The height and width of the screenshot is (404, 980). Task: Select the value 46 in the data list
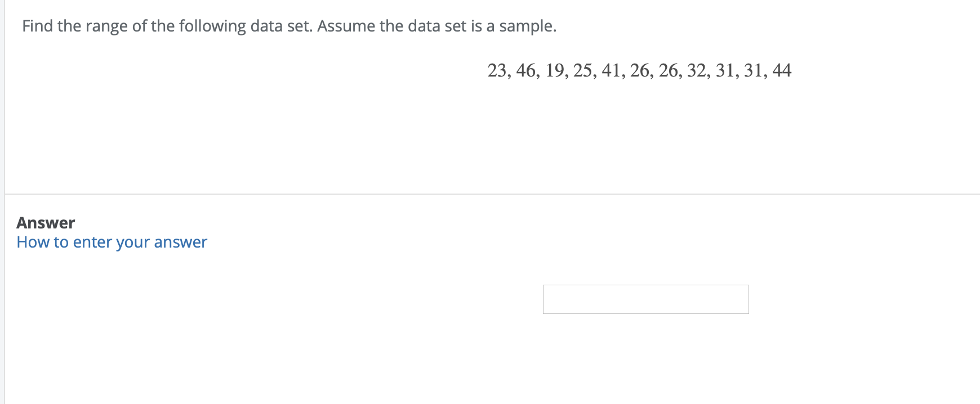pos(525,70)
